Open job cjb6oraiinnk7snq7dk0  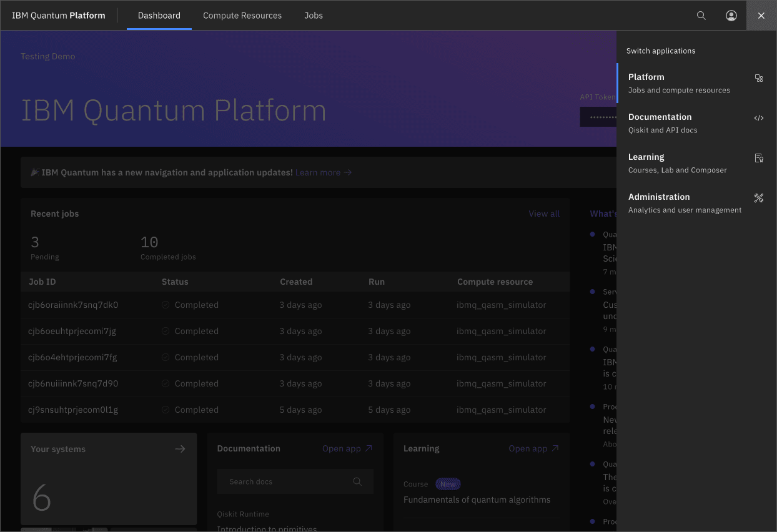(73, 305)
